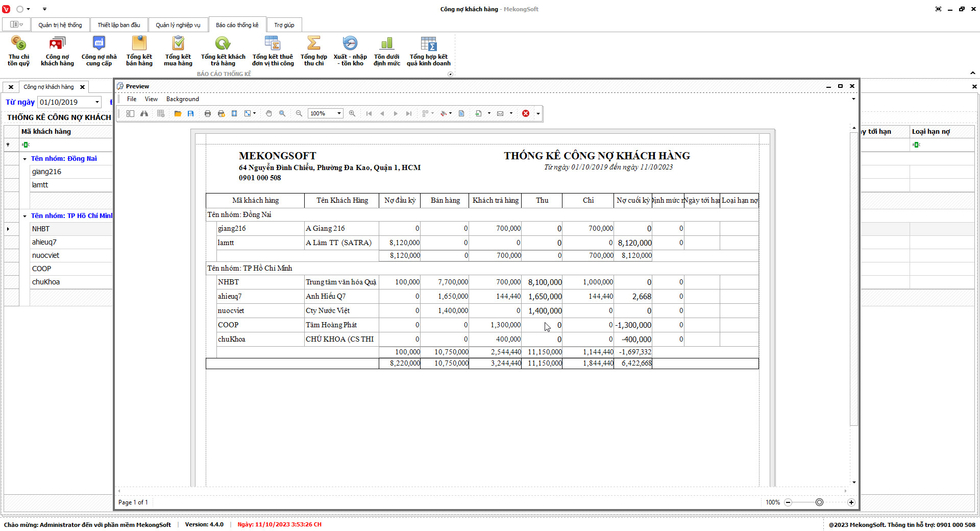Click the Print icon in Preview toolbar

click(x=208, y=113)
